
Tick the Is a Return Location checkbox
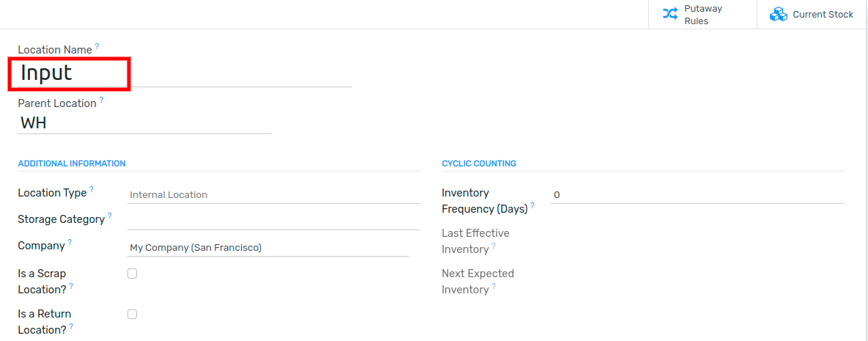[x=133, y=314]
